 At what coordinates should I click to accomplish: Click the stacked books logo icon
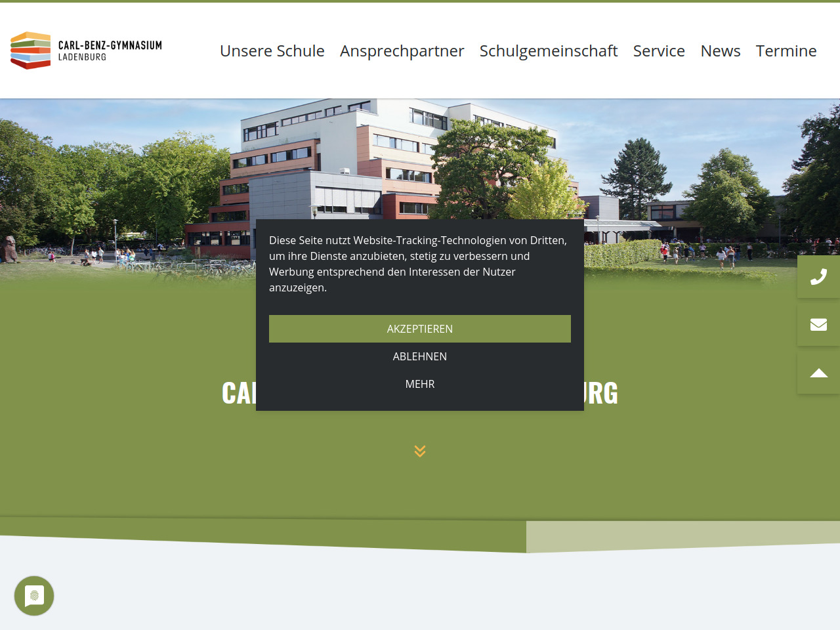pyautogui.click(x=30, y=51)
